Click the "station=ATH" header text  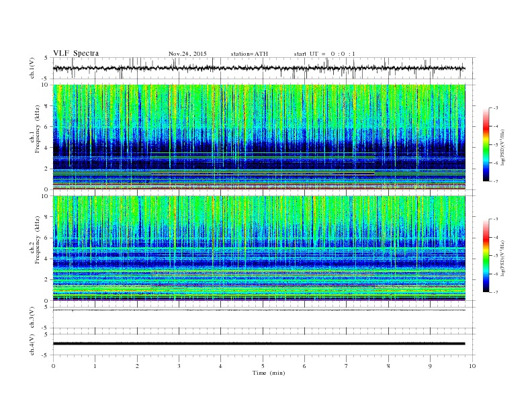pos(249,54)
